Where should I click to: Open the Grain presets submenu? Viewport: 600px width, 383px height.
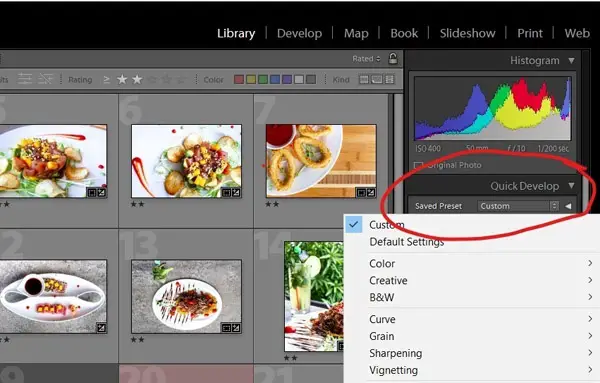point(472,336)
